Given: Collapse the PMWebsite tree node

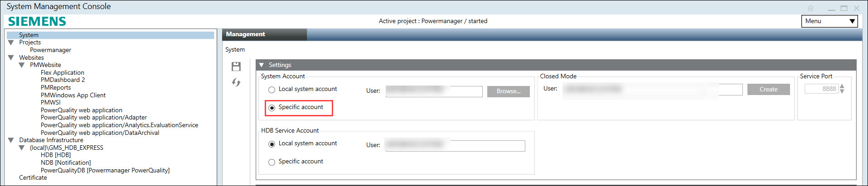Looking at the screenshot, I should click(22, 65).
